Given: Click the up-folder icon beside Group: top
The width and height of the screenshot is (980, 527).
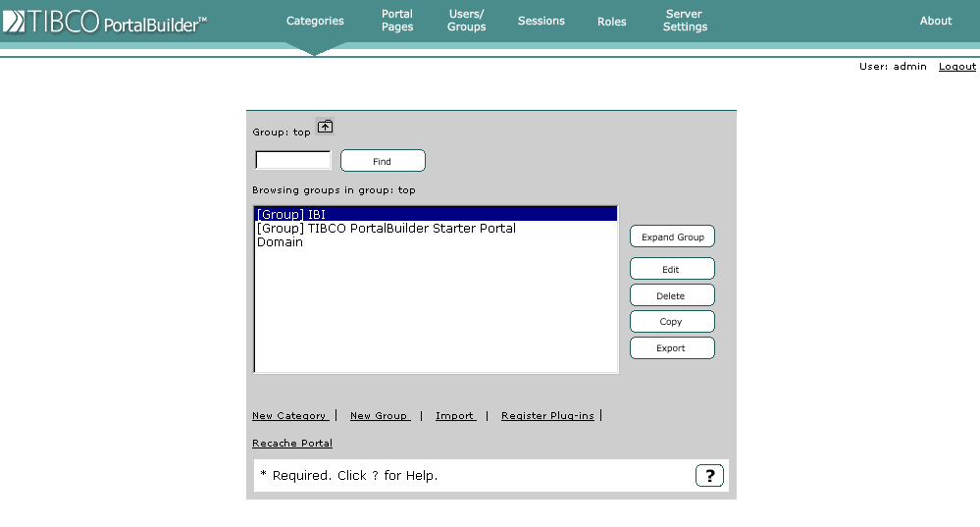Looking at the screenshot, I should pyautogui.click(x=325, y=127).
